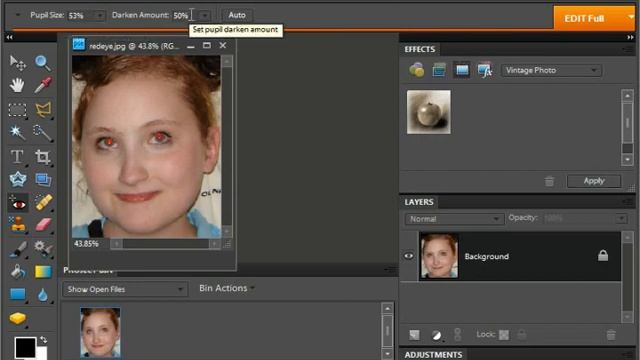Show Layer Styles in the Effects panel
640x360 pixels.
click(439, 70)
